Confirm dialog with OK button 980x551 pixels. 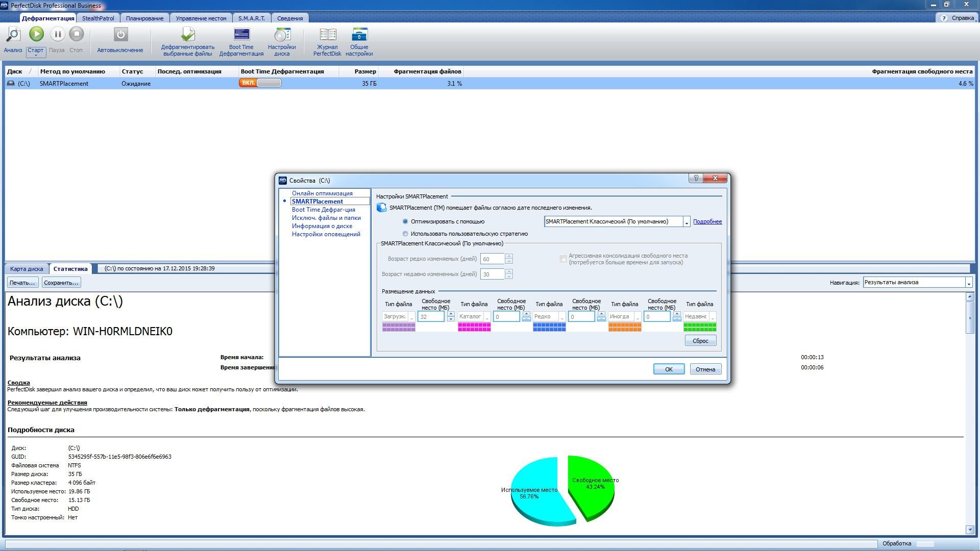pyautogui.click(x=669, y=369)
